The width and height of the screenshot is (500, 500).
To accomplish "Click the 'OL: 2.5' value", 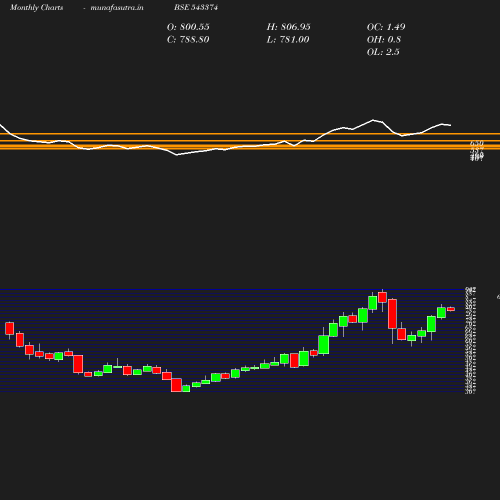I will [x=383, y=52].
